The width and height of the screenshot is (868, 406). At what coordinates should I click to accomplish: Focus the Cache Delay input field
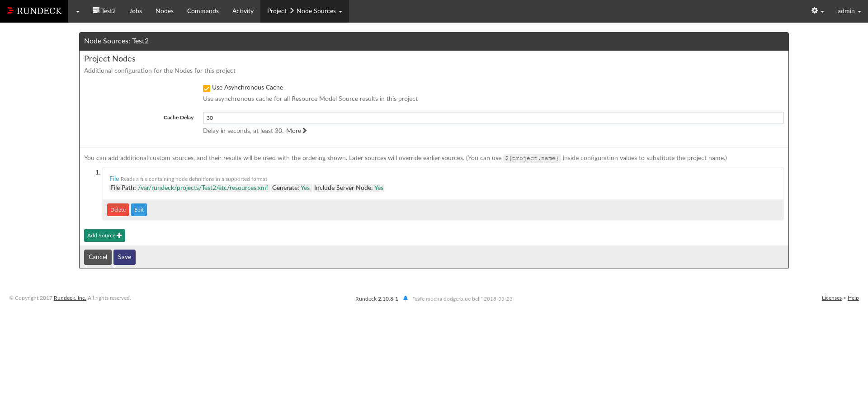493,118
